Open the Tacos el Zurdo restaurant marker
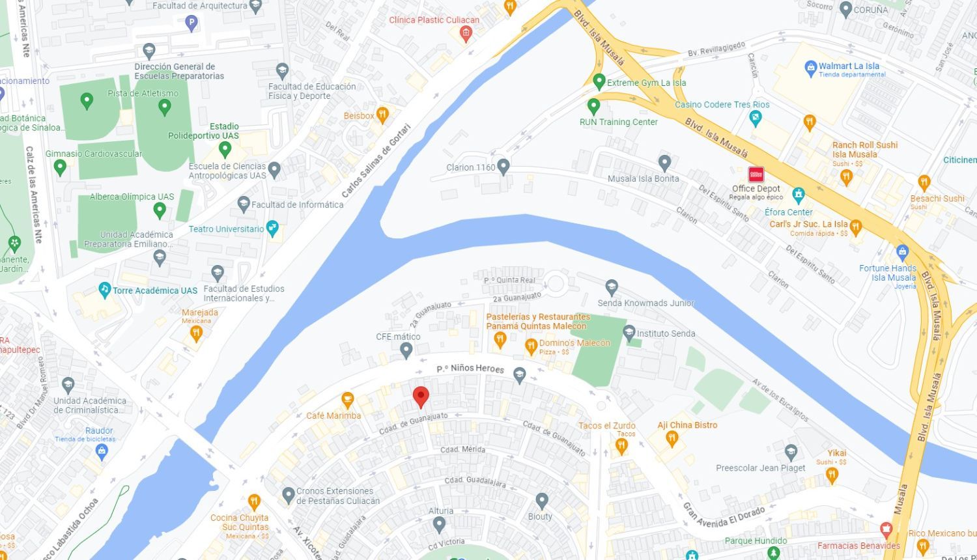The width and height of the screenshot is (977, 560). click(x=621, y=446)
